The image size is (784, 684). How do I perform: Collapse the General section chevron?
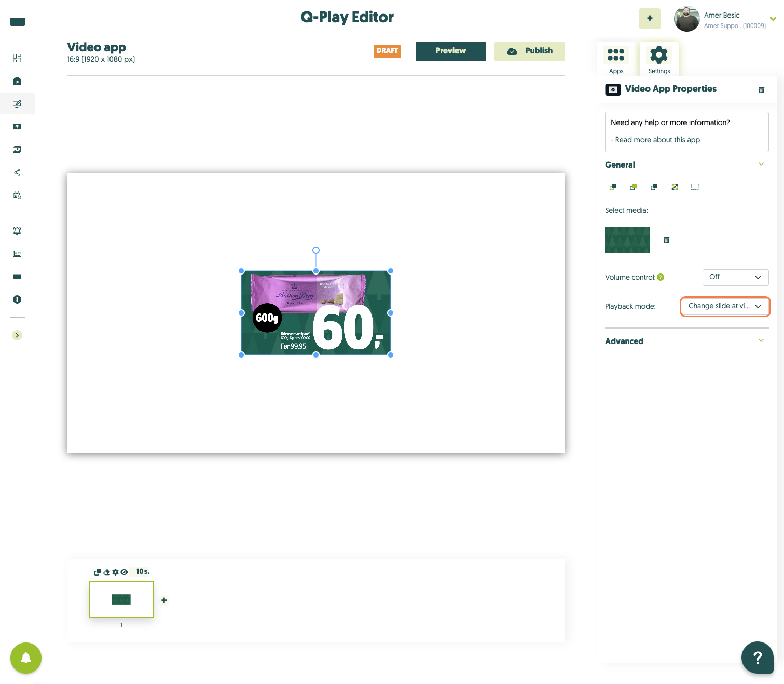pos(761,165)
